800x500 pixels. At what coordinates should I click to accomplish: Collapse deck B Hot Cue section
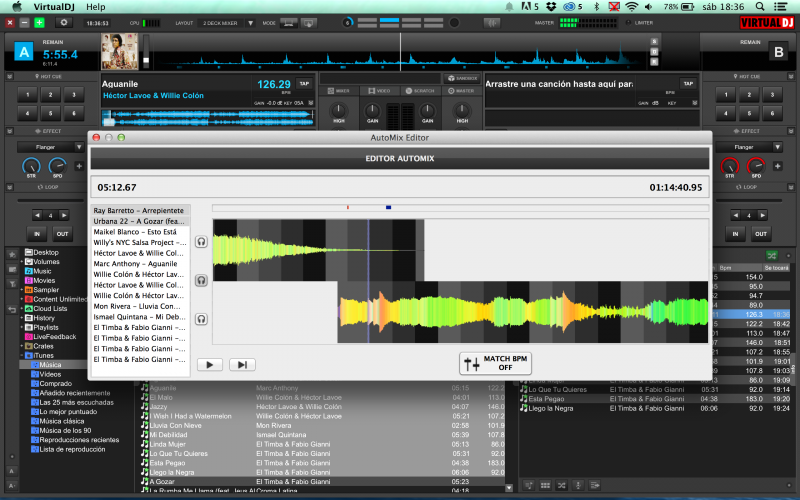click(791, 77)
